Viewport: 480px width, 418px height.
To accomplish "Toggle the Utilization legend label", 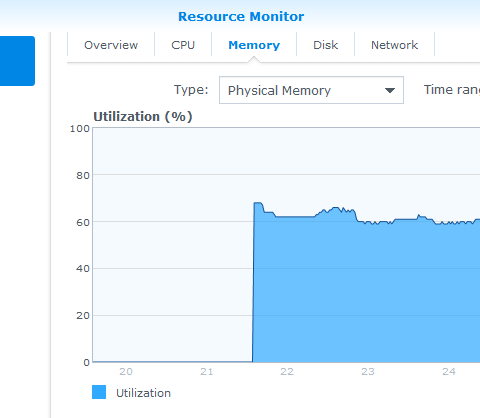I will 143,393.
